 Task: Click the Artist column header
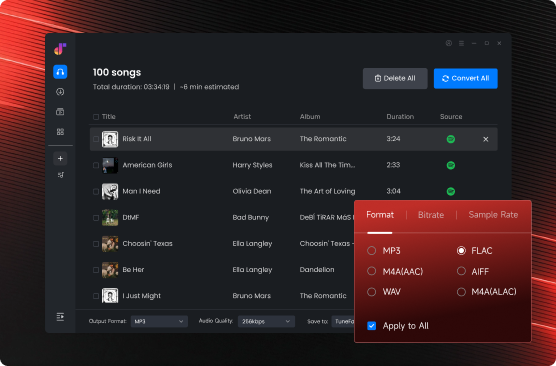[242, 117]
